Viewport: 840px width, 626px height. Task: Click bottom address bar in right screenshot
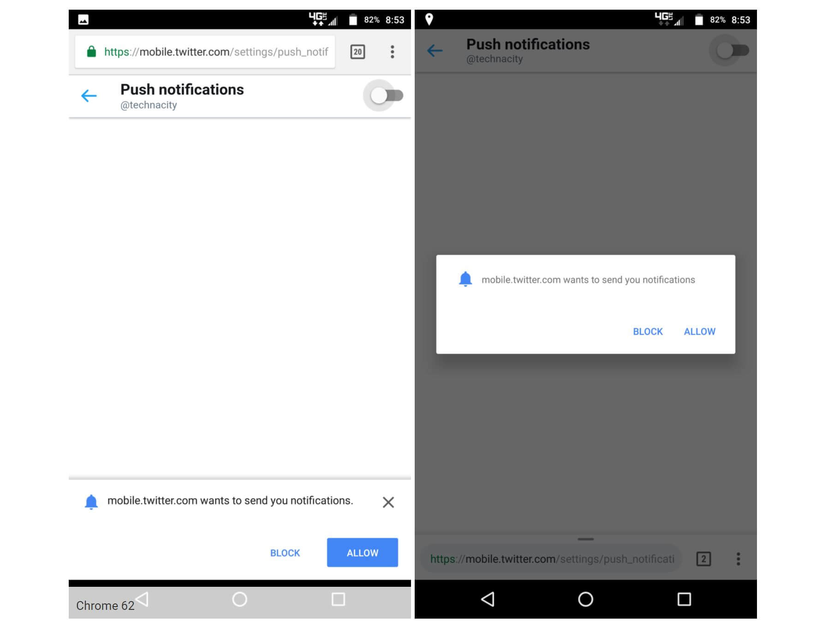tap(551, 559)
